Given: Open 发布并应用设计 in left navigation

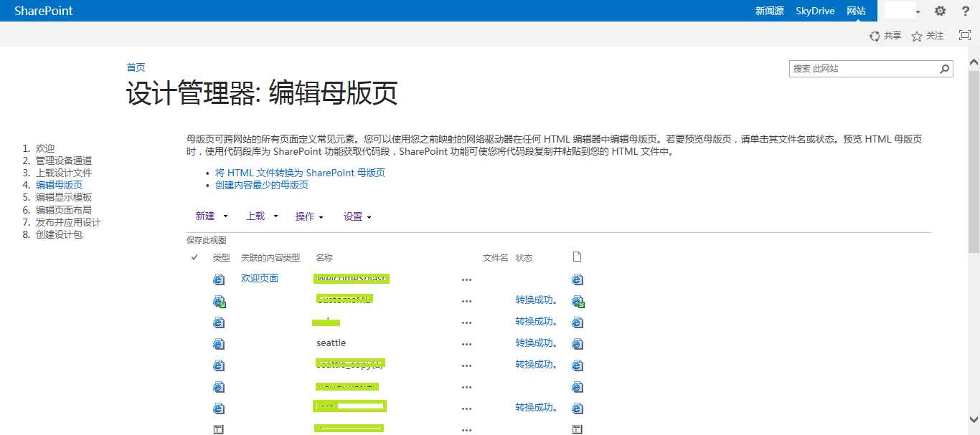Looking at the screenshot, I should click(68, 222).
